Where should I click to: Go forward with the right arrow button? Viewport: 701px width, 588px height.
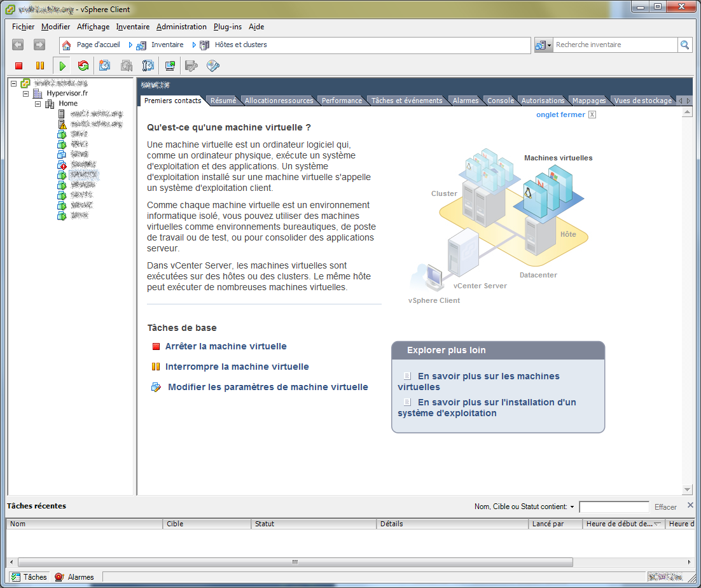(39, 45)
